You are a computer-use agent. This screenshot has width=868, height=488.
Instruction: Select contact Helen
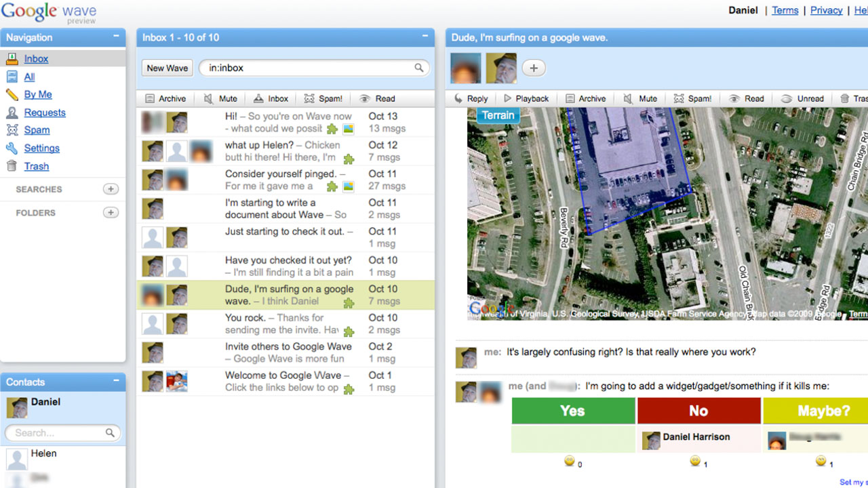(43, 453)
